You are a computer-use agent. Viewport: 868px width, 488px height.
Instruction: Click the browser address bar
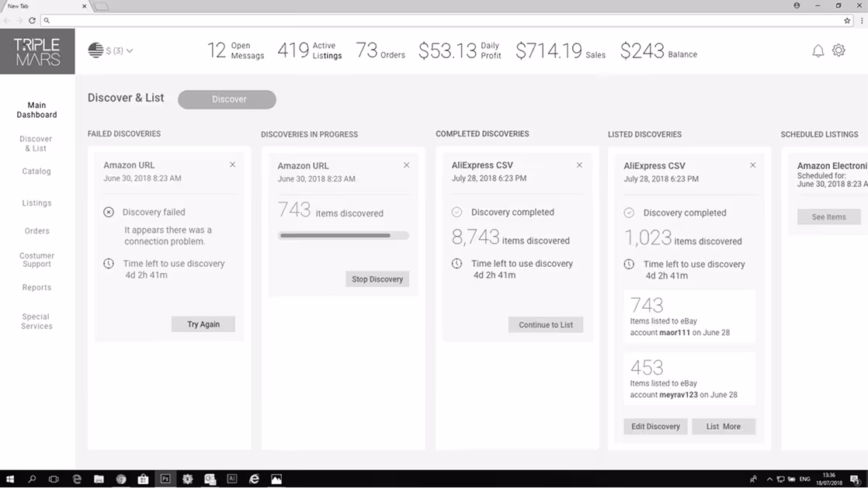tap(446, 20)
